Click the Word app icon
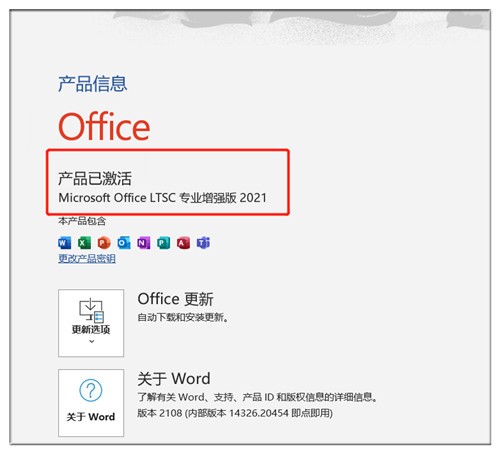500x454 pixels. click(x=64, y=243)
